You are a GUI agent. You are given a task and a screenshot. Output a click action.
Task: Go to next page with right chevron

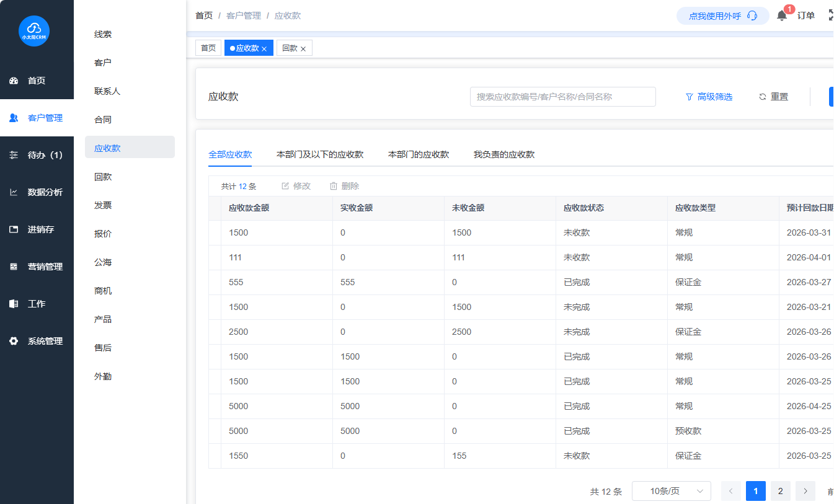[805, 491]
